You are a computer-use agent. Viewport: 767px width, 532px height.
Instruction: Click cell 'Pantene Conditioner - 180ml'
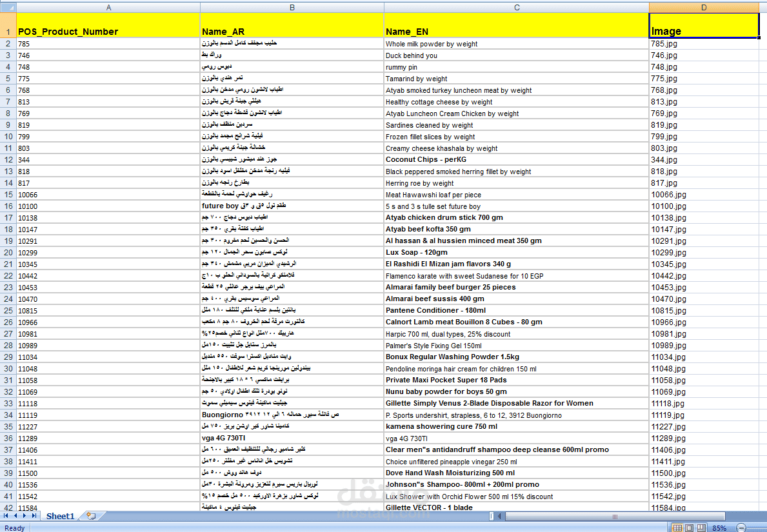click(517, 311)
